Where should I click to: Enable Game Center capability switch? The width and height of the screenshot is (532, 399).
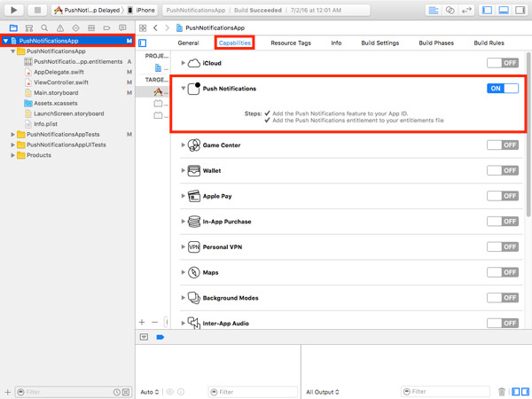[503, 145]
